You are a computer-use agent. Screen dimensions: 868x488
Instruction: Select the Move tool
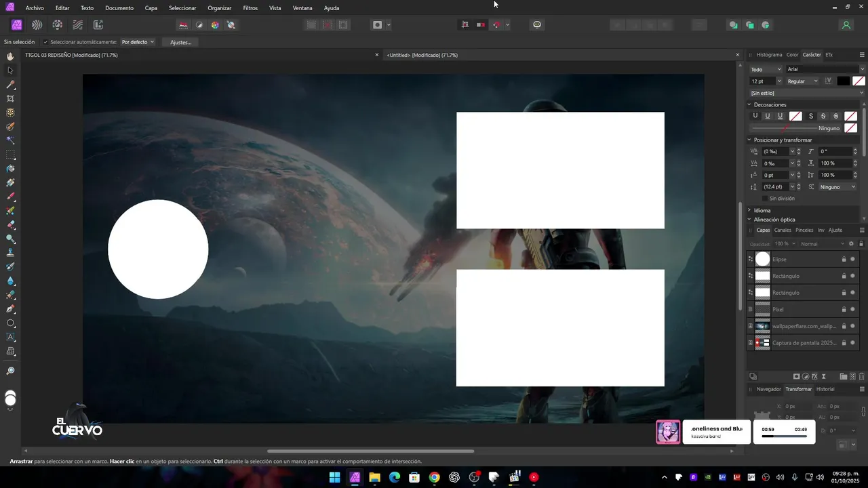click(10, 70)
